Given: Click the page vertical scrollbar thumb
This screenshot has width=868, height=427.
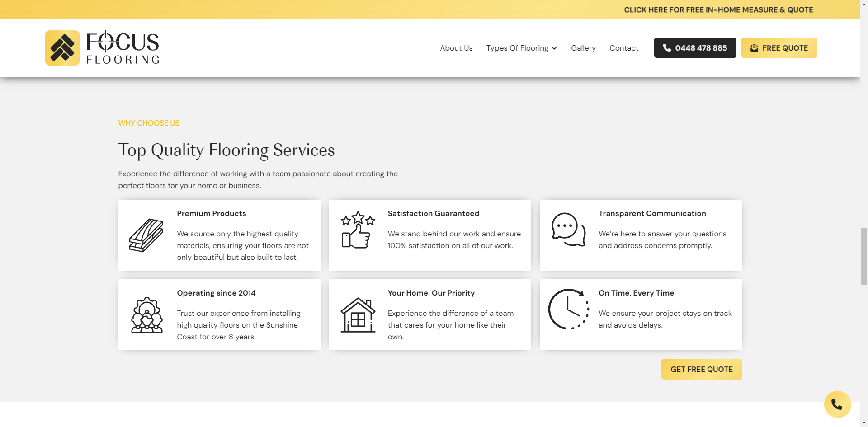Looking at the screenshot, I should pos(864,257).
